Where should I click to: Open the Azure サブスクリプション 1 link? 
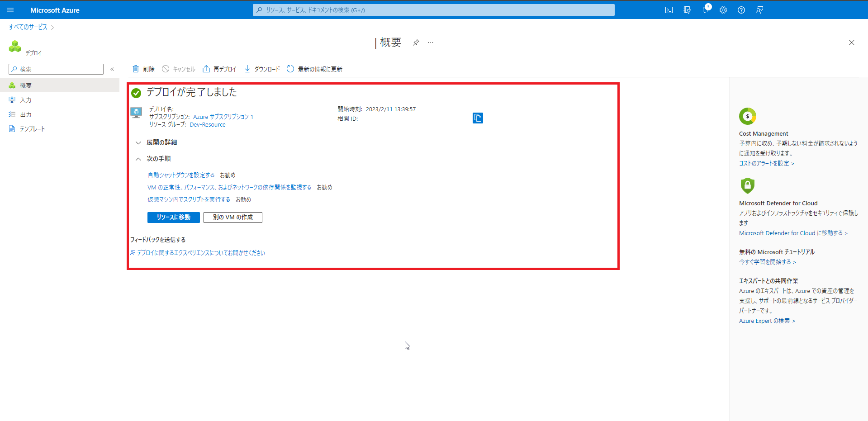[223, 117]
